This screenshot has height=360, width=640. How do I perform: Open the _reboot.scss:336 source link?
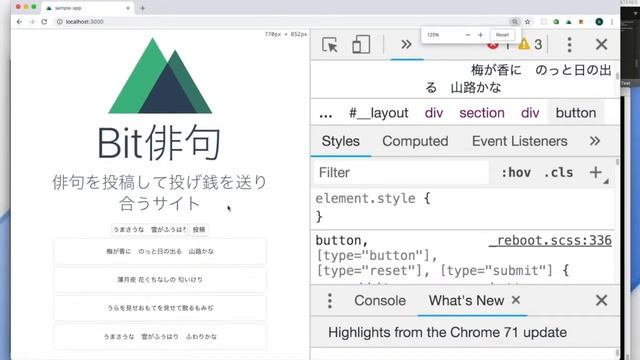(x=550, y=240)
